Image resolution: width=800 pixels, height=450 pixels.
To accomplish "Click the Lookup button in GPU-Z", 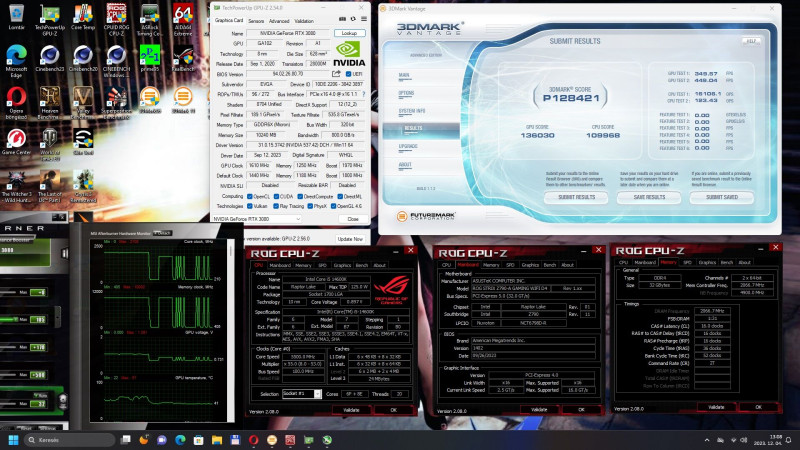I will point(349,33).
